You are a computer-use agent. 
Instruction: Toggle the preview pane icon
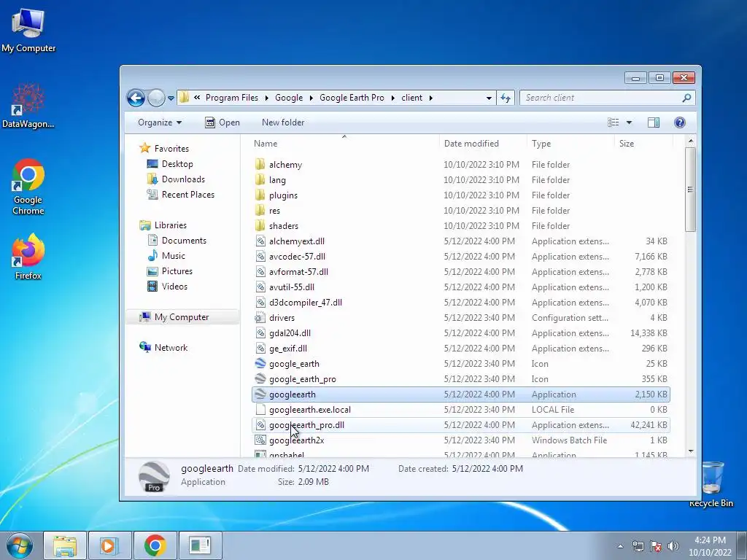click(654, 122)
